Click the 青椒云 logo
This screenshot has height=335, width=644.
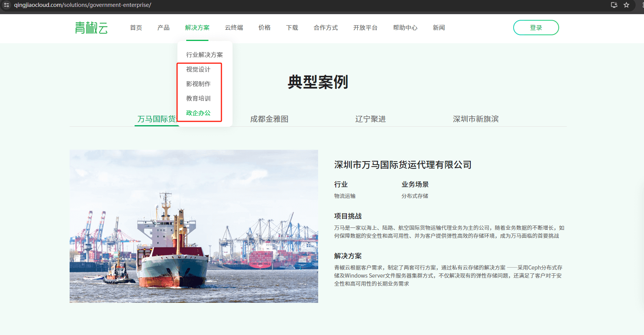coord(91,28)
